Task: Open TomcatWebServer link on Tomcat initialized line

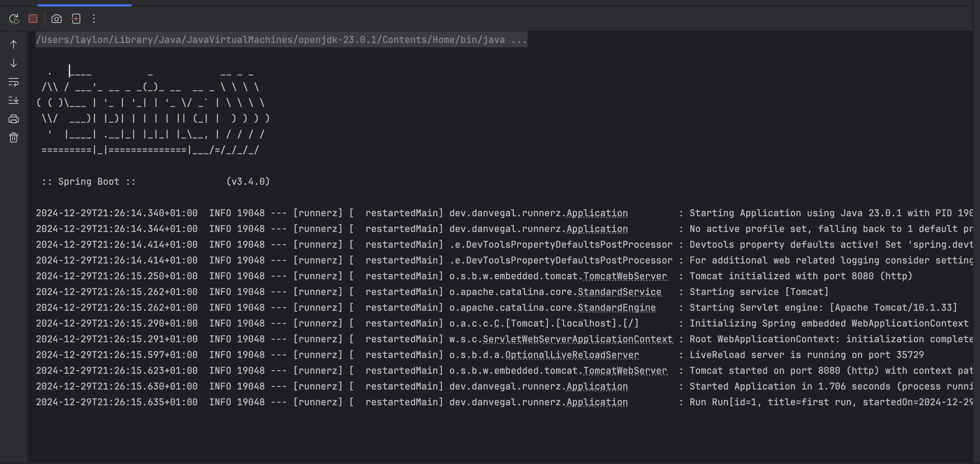Action: [625, 276]
